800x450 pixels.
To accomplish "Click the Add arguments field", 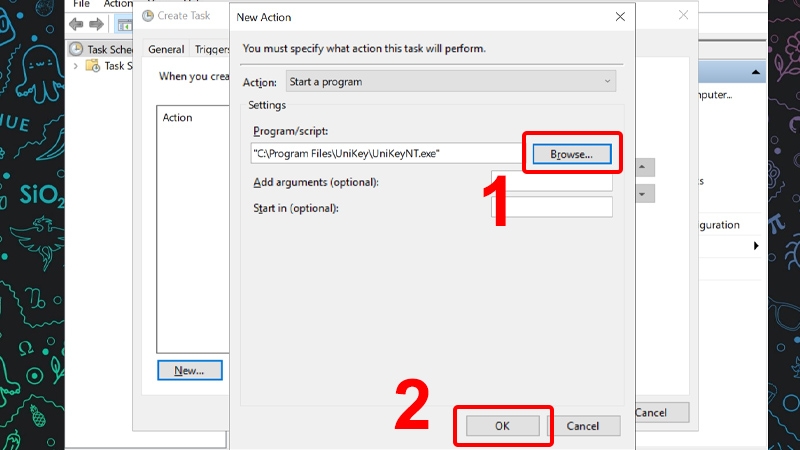I will click(550, 182).
